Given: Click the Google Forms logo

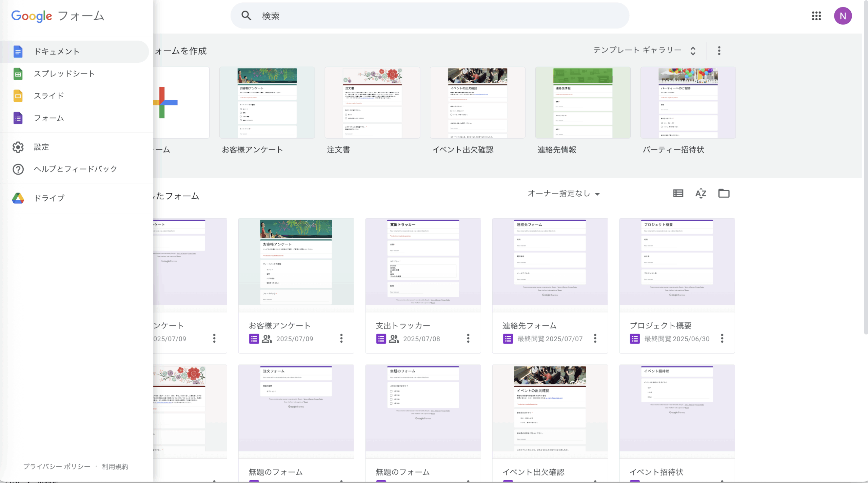Looking at the screenshot, I should (x=58, y=16).
